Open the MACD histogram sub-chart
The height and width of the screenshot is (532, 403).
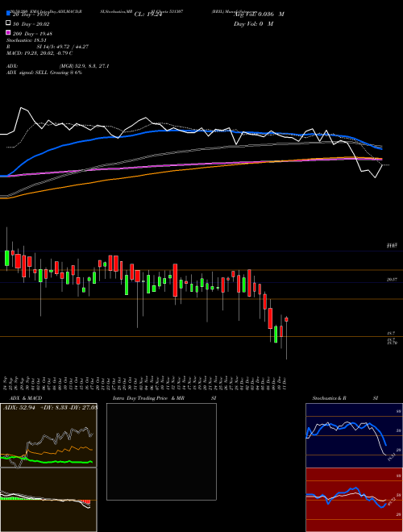click(48, 500)
